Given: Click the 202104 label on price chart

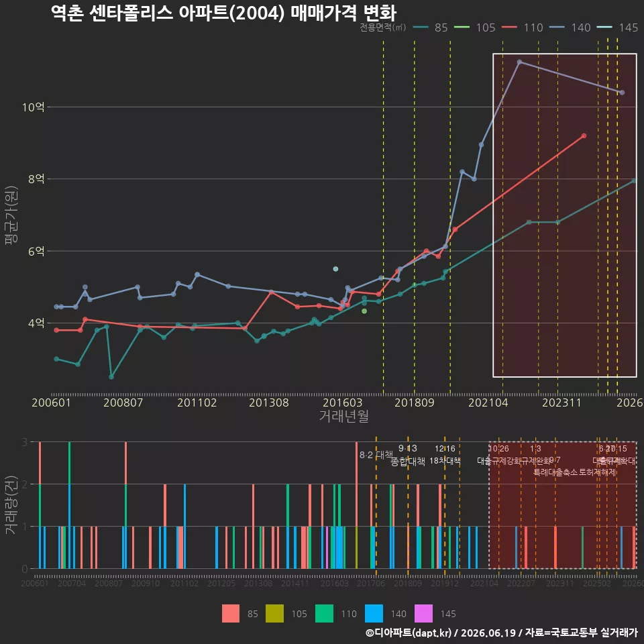Looking at the screenshot, I should (488, 402).
